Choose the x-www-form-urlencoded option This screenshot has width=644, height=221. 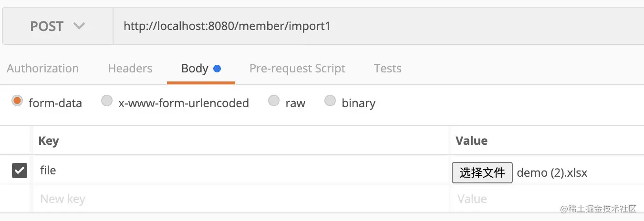(x=107, y=101)
